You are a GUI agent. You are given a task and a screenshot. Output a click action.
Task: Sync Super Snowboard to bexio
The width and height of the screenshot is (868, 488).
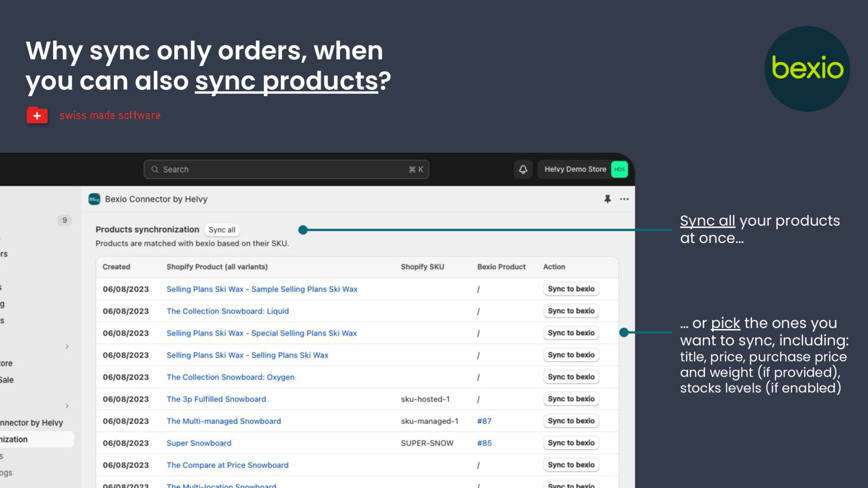coord(571,442)
